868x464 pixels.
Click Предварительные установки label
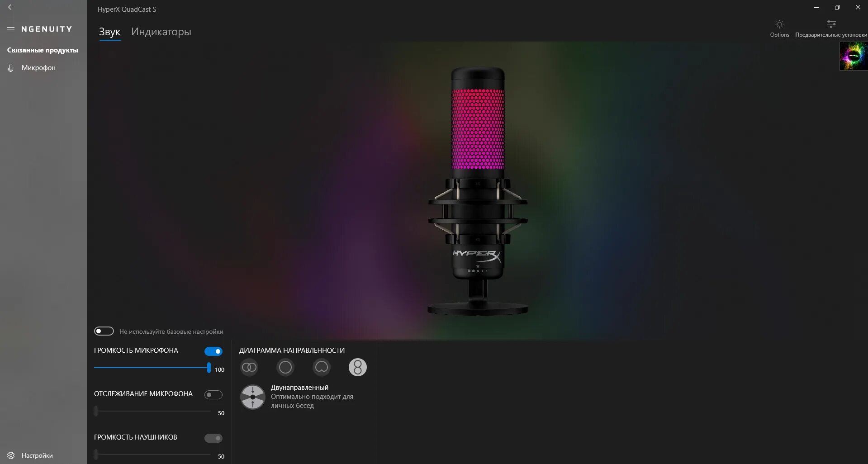point(831,35)
